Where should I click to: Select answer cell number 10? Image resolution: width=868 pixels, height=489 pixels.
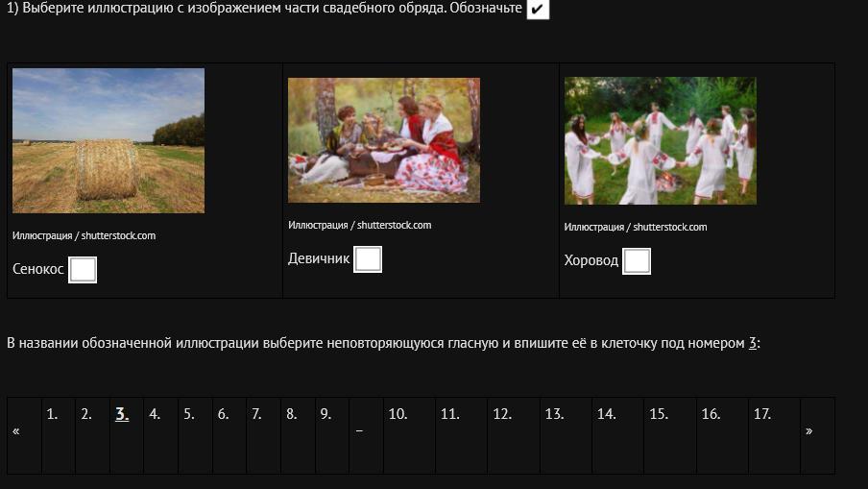pos(410,435)
